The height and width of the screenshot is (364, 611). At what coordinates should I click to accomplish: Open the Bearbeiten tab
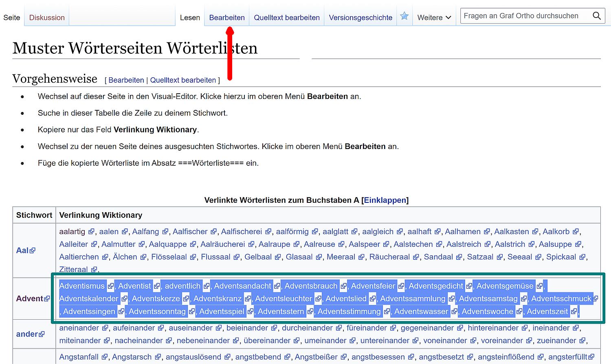[x=227, y=18]
